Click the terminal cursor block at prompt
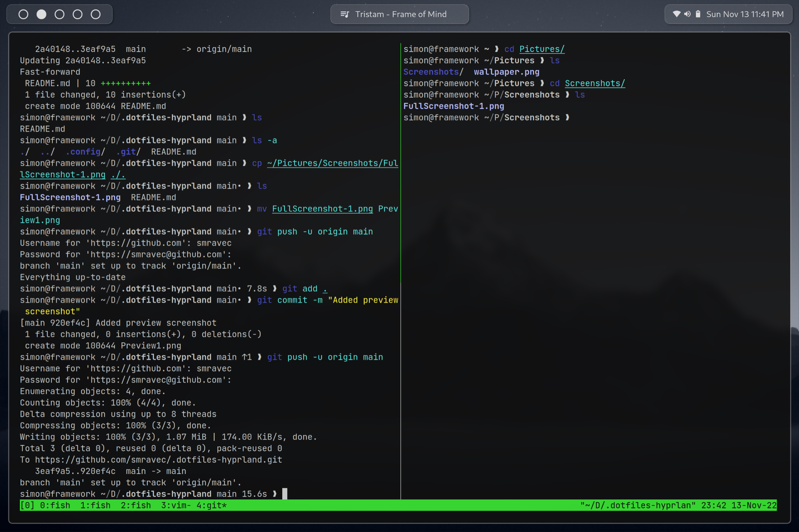The height and width of the screenshot is (532, 799). pos(285,493)
